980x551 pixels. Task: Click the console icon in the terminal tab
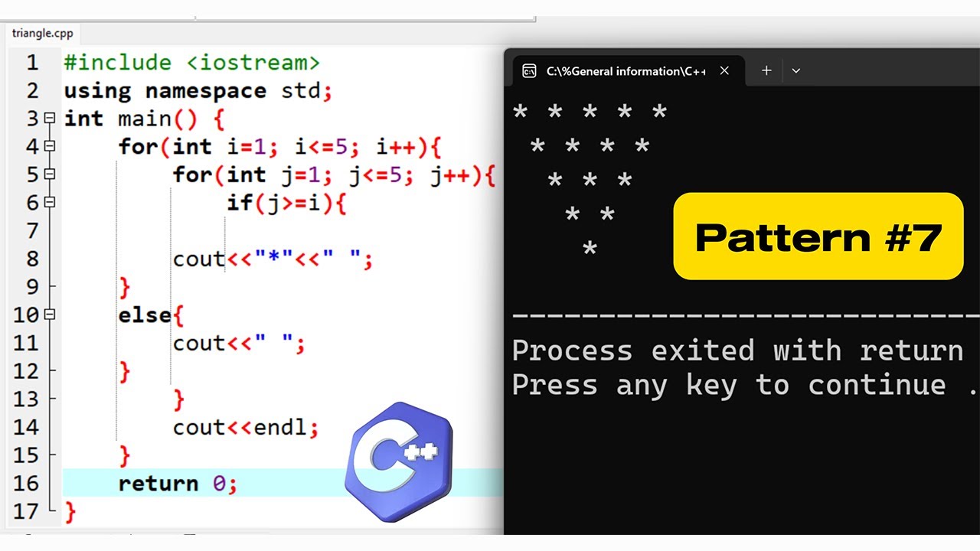pos(529,71)
